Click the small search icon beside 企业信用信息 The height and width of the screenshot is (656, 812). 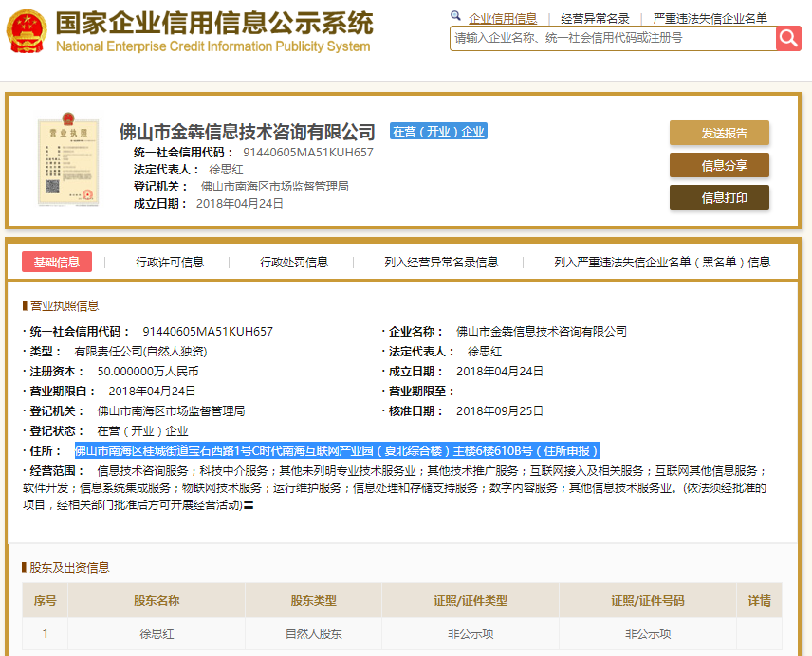455,17
